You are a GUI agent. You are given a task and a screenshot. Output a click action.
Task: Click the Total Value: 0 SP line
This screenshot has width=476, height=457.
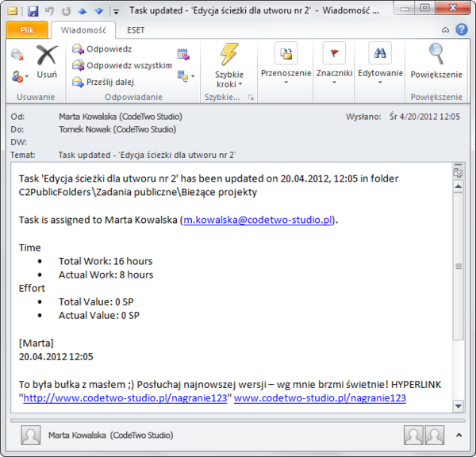pos(96,301)
